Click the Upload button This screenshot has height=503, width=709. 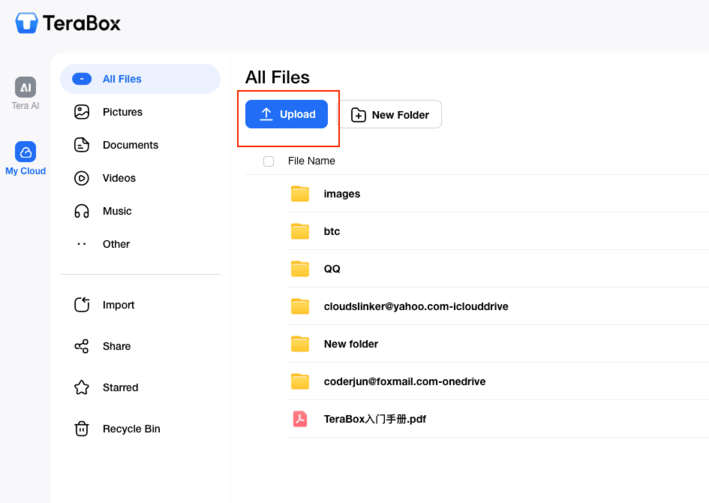(286, 114)
